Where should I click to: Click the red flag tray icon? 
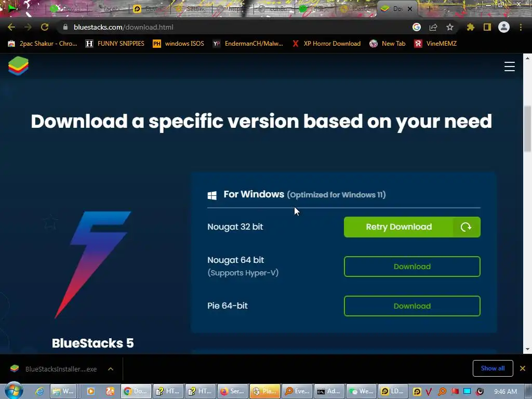pyautogui.click(x=455, y=392)
